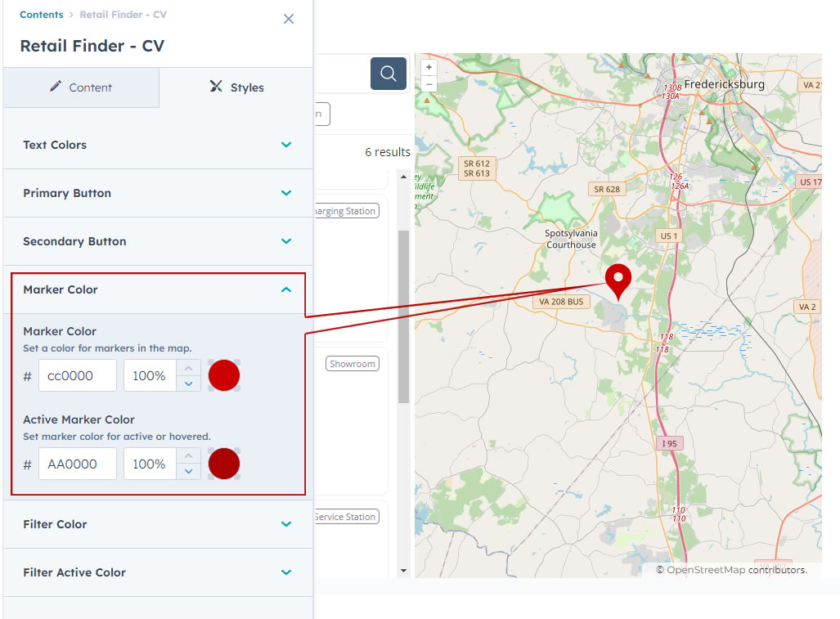Click the Marker Color opacity percentage field

150,375
